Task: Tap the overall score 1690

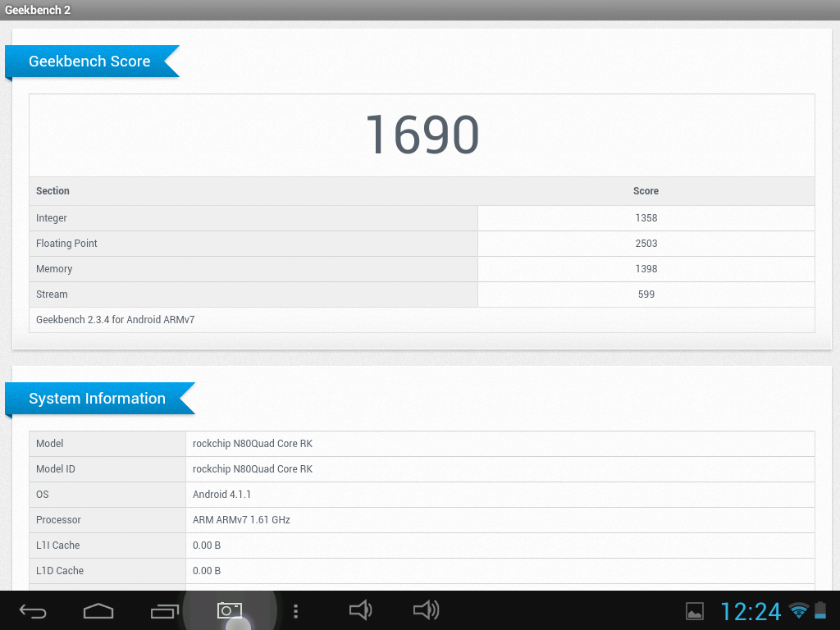Action: point(422,135)
